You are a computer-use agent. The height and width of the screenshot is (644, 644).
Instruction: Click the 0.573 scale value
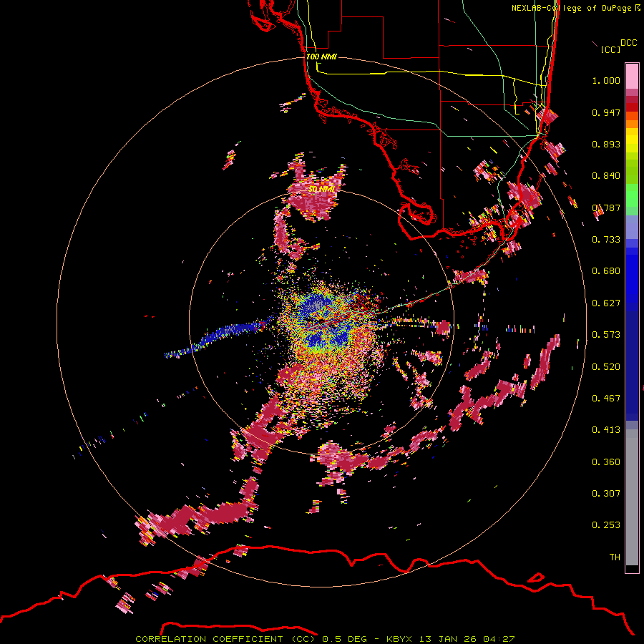[x=606, y=335]
